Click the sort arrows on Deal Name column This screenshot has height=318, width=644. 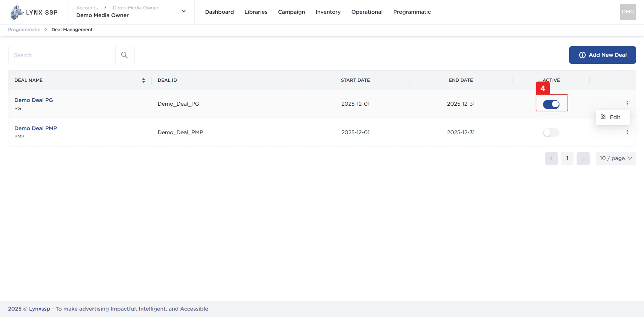point(144,80)
